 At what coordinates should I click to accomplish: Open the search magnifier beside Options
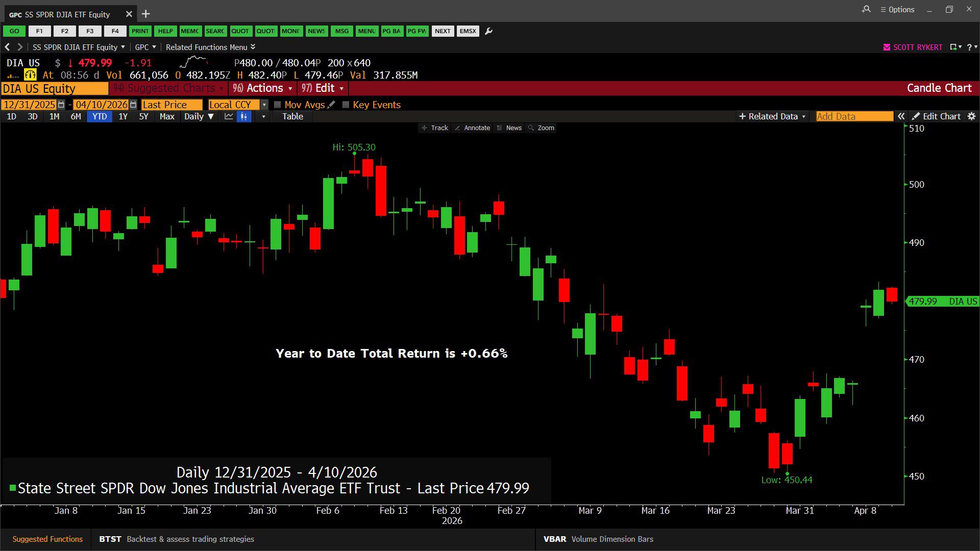click(x=866, y=9)
